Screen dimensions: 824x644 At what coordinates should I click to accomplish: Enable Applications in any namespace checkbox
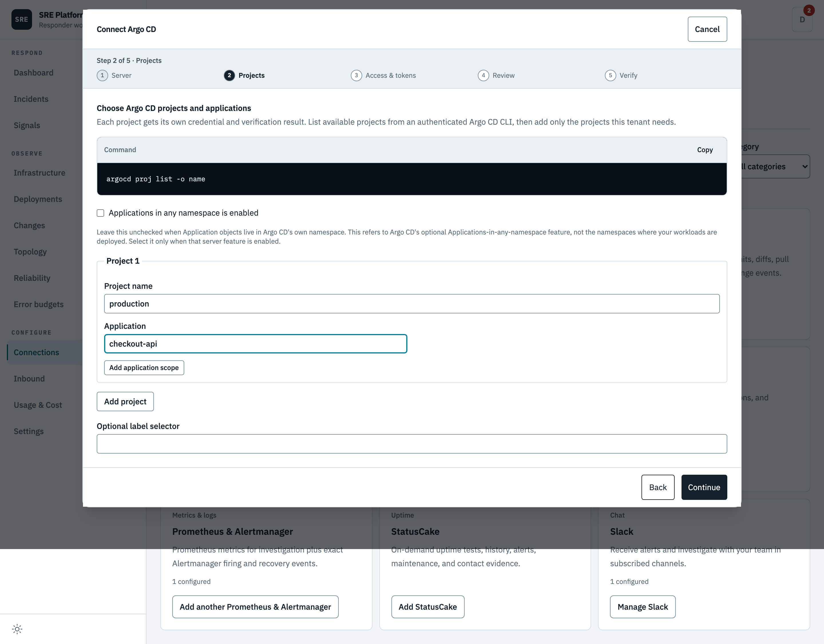point(100,213)
